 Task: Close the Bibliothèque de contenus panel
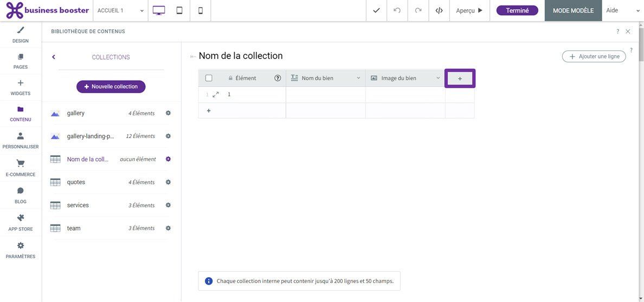(628, 31)
